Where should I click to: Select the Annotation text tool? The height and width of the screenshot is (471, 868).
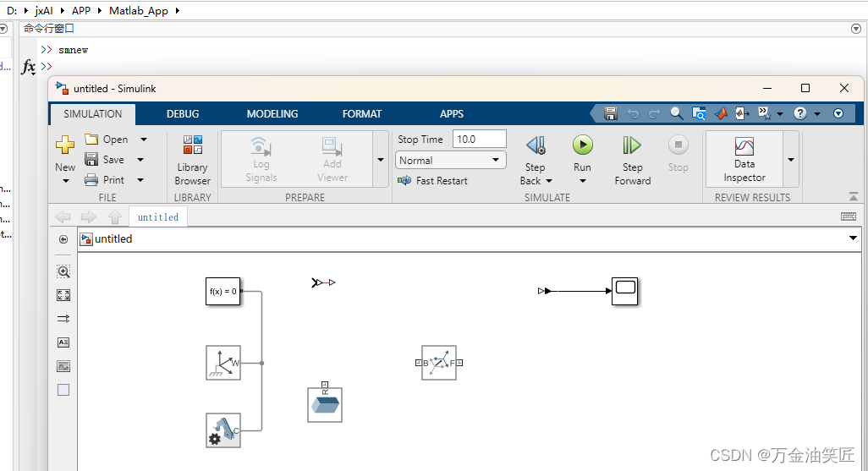(63, 342)
